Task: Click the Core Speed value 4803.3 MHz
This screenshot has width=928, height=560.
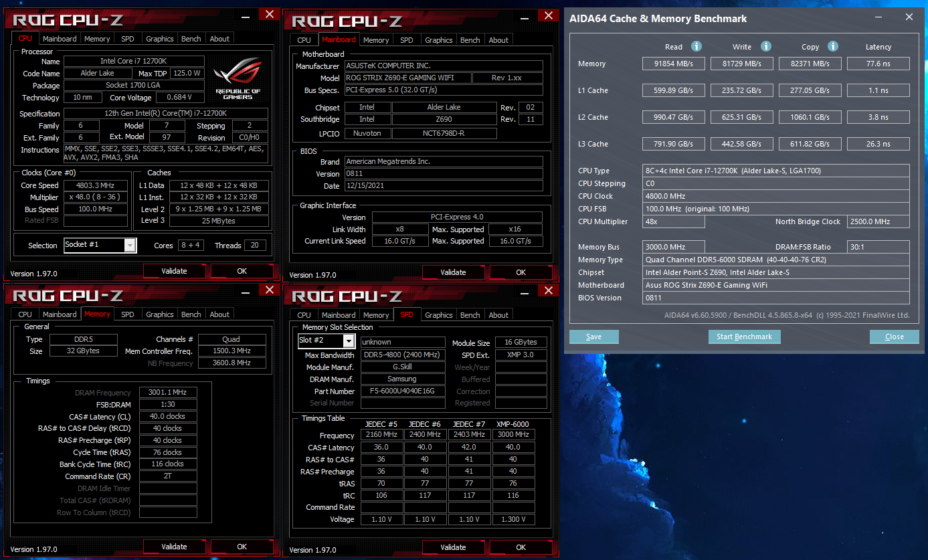Action: 96,185
